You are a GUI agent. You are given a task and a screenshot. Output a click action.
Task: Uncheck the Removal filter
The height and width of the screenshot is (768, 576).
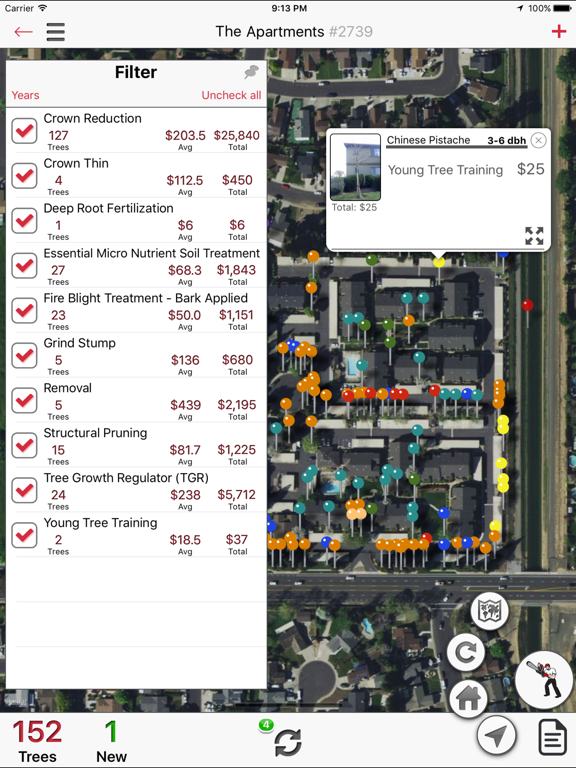click(x=24, y=401)
